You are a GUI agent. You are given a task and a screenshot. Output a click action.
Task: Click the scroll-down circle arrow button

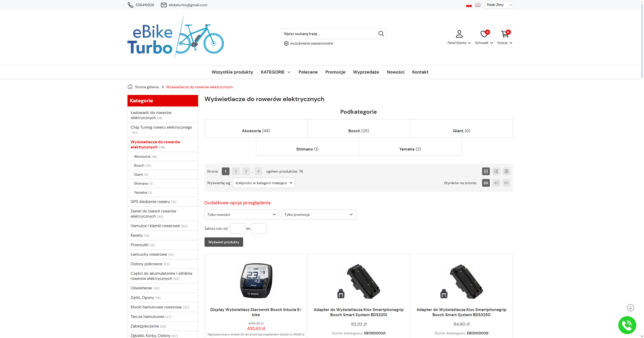tap(631, 307)
